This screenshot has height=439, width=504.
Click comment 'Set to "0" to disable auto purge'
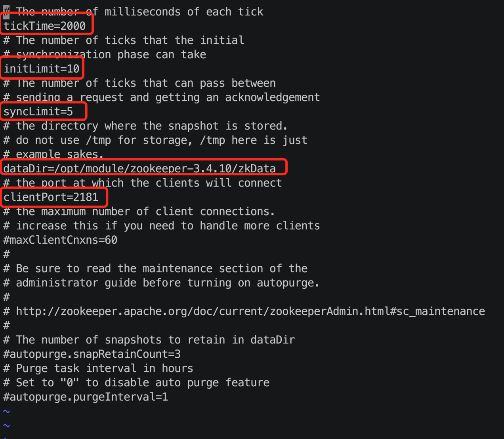[136, 383]
